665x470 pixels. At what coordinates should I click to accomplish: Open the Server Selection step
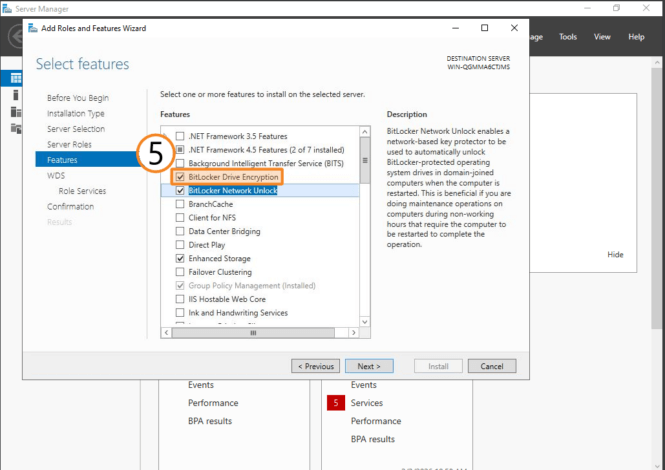click(76, 129)
